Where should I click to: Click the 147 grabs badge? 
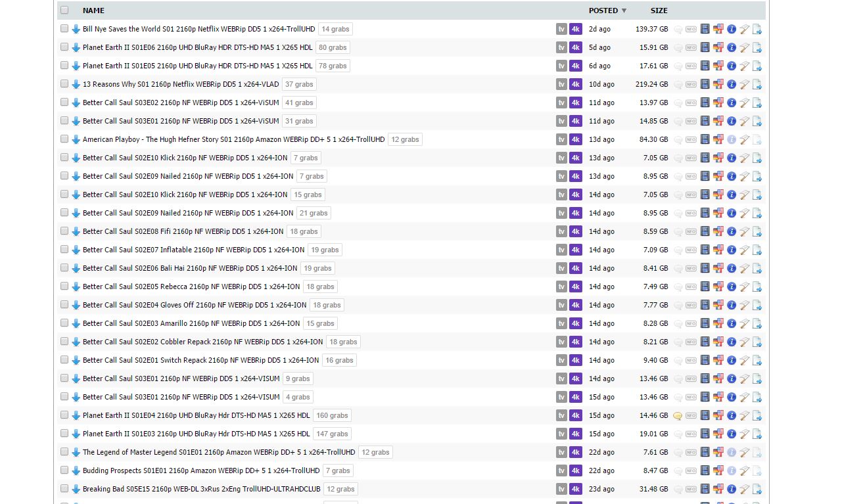(x=332, y=434)
